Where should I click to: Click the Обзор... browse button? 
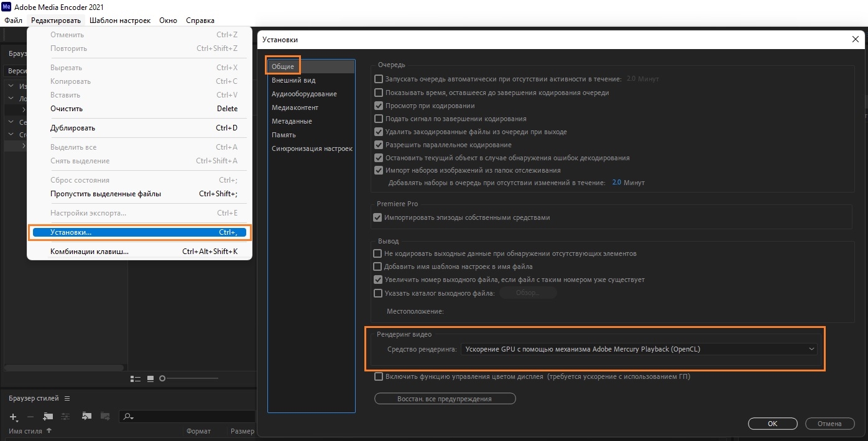528,293
